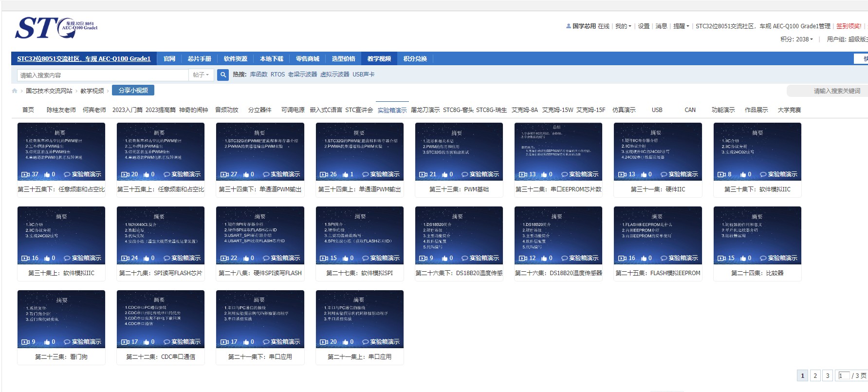This screenshot has width=868, height=392.
Task: Expand the 积分: 2038 dropdown
Action: pos(796,39)
